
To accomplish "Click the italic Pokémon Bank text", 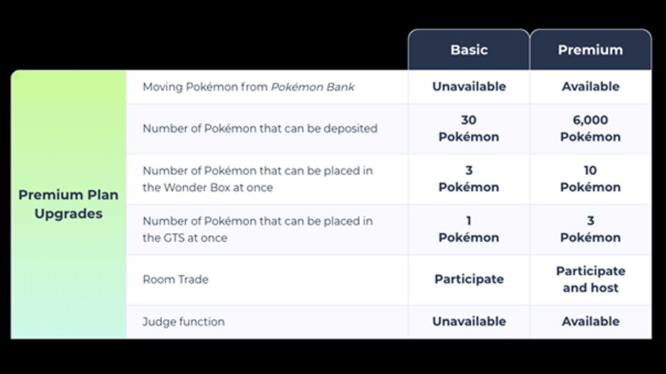I will (313, 87).
